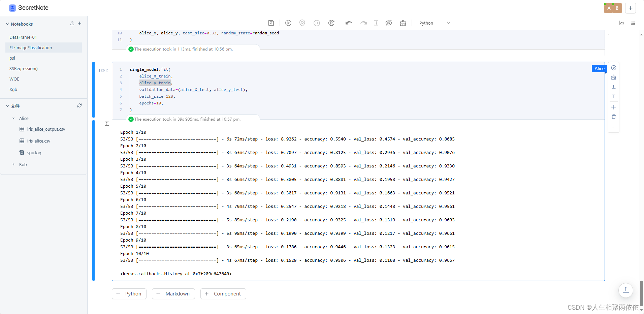Click the save notebook icon

[271, 23]
